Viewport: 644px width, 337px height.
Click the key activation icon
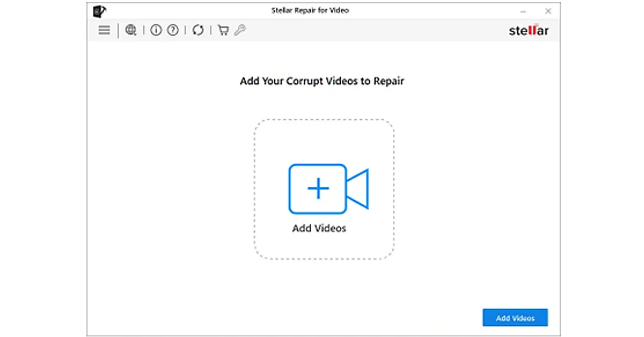[x=240, y=31]
